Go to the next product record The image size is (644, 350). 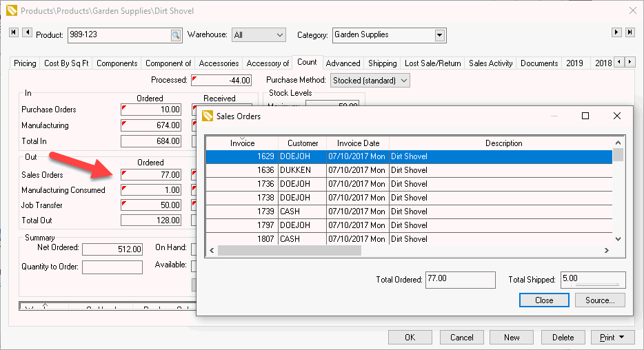617,32
